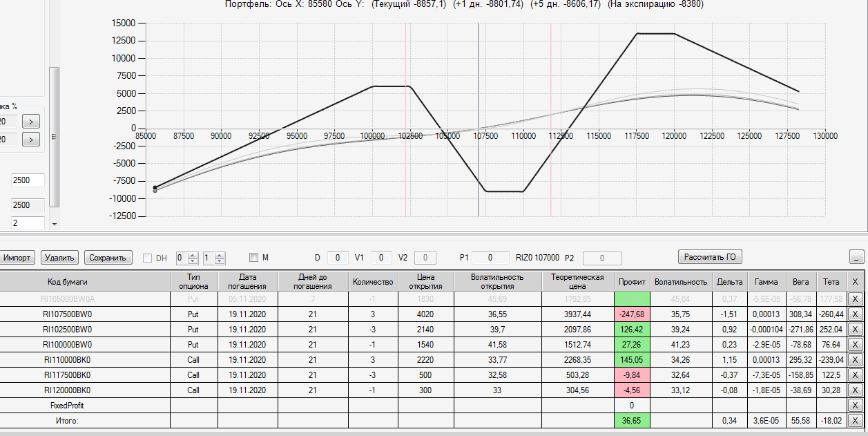The height and width of the screenshot is (436, 868).
Task: Click the left-panel splitter grip icon
Action: (x=55, y=137)
